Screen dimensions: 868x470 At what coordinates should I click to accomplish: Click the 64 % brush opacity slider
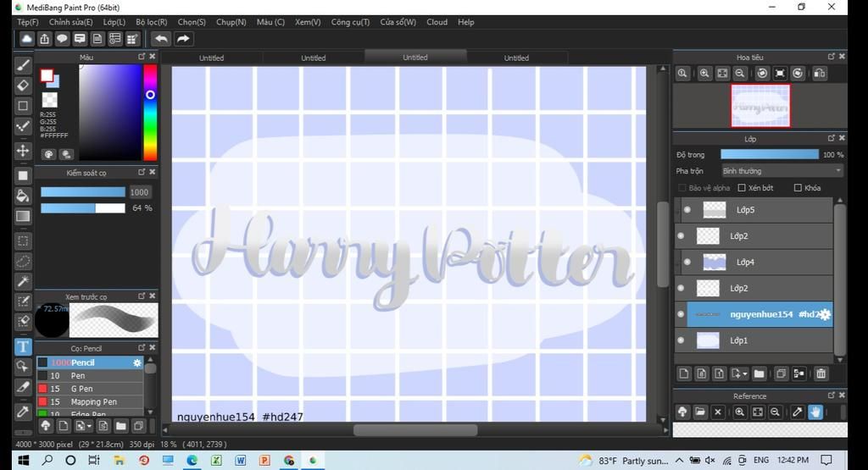click(83, 208)
